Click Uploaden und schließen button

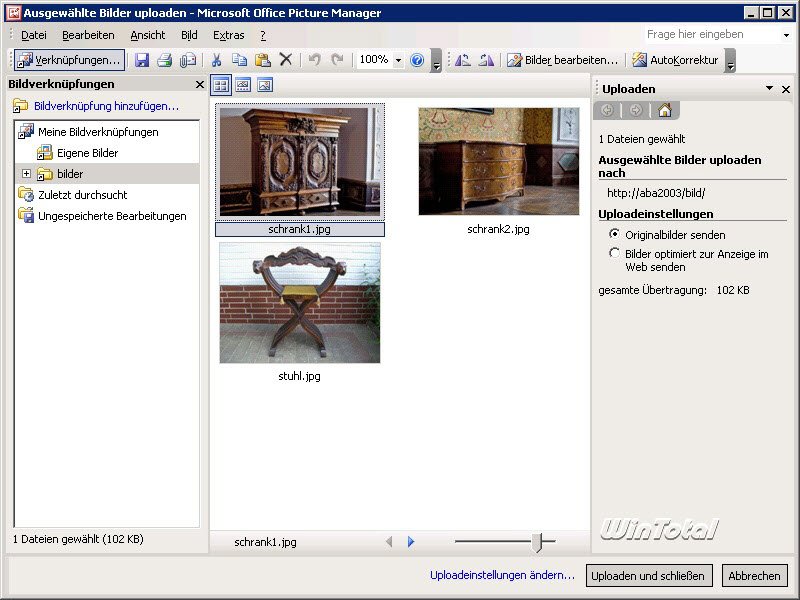click(x=648, y=576)
